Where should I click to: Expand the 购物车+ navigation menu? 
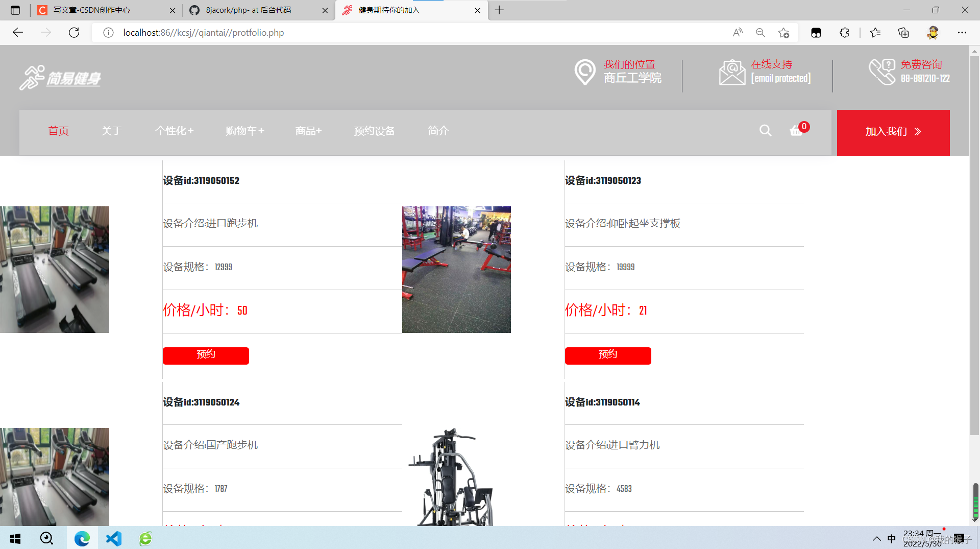(x=244, y=131)
